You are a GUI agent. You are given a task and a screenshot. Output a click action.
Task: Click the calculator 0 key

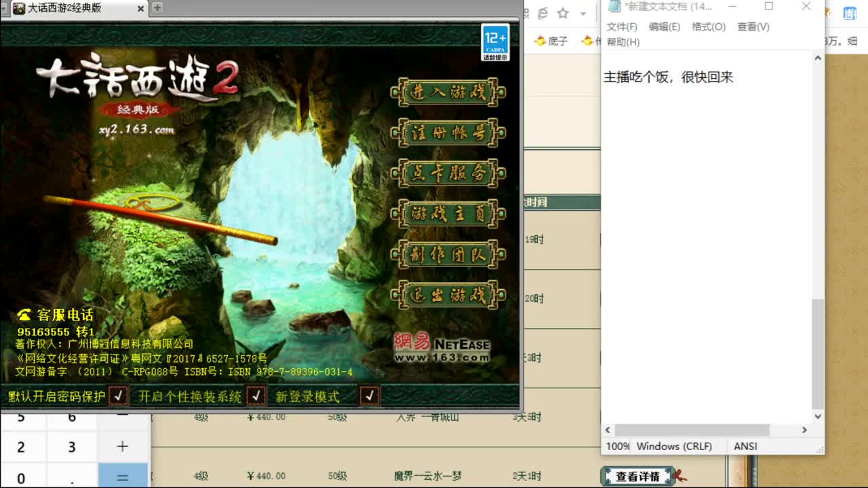[x=21, y=476]
